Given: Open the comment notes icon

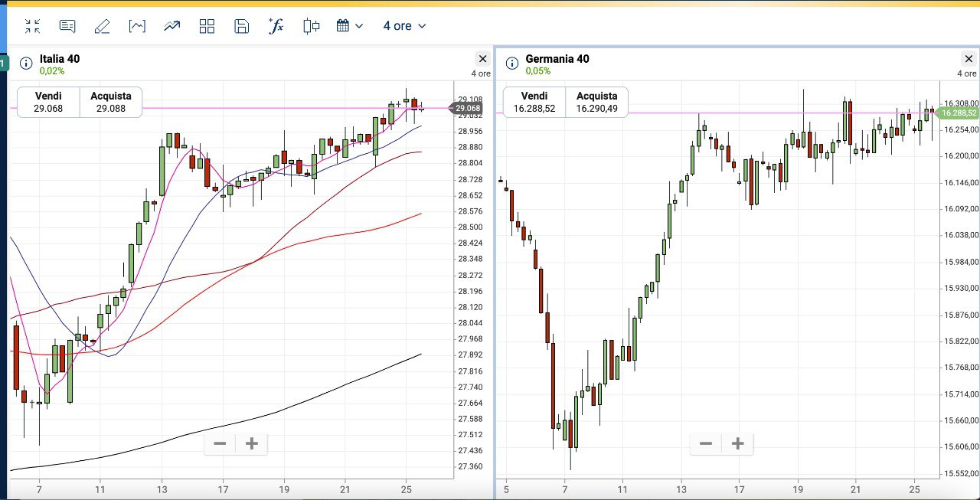Looking at the screenshot, I should (x=67, y=26).
